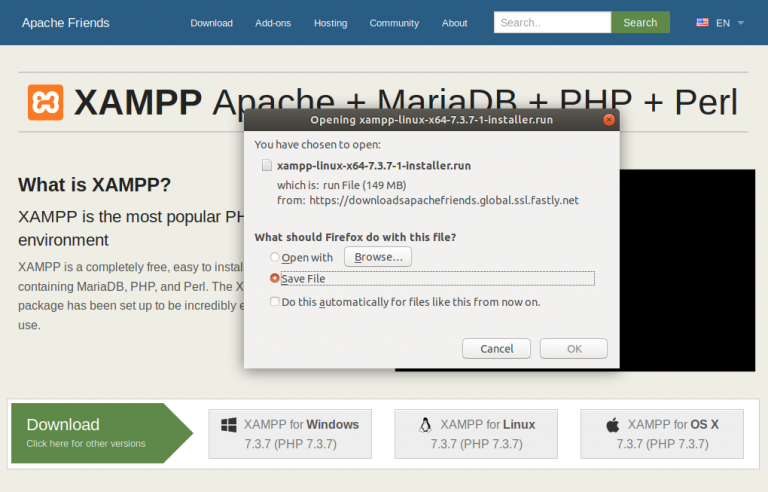Image resolution: width=768 pixels, height=492 pixels.
Task: Click the dialog title bar text
Action: (432, 120)
